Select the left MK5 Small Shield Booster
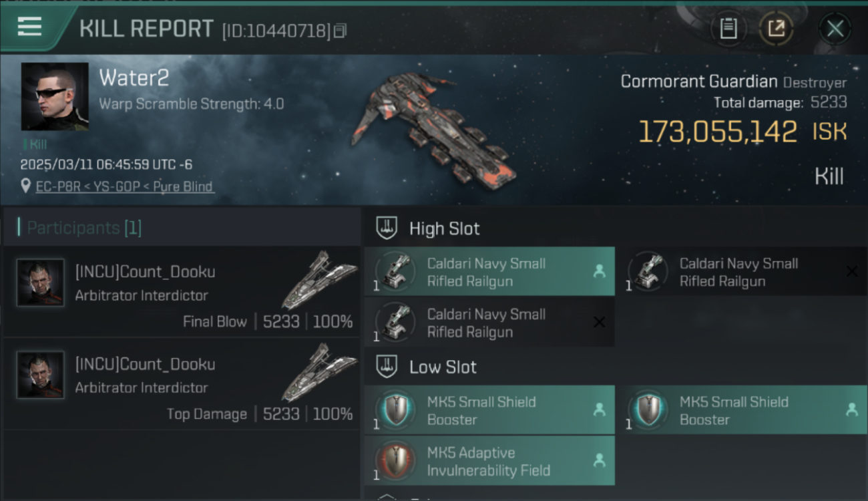This screenshot has width=868, height=501. pyautogui.click(x=489, y=410)
